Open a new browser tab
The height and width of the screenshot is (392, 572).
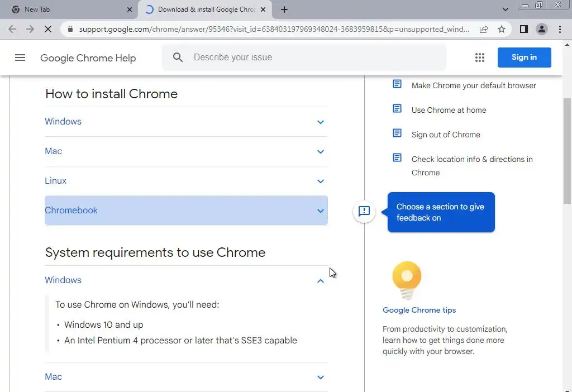(x=284, y=9)
